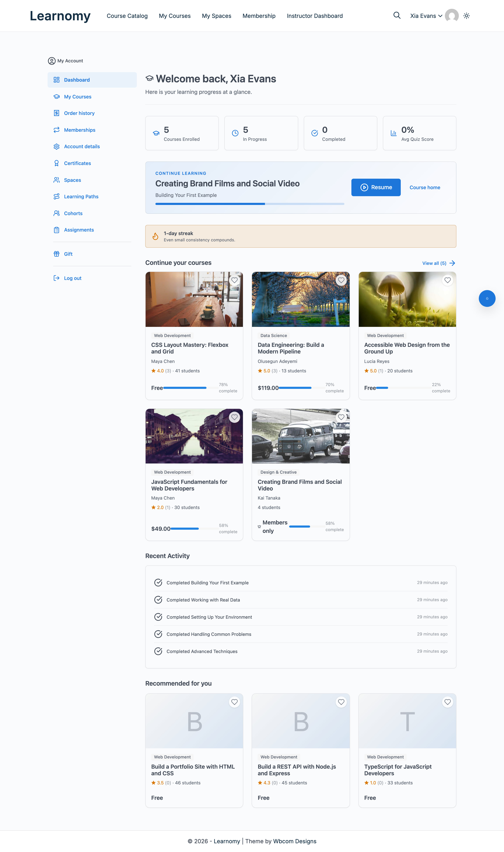Image resolution: width=504 pixels, height=852 pixels.
Task: Open Data Engineering orchard thumbnail
Action: [x=301, y=299]
